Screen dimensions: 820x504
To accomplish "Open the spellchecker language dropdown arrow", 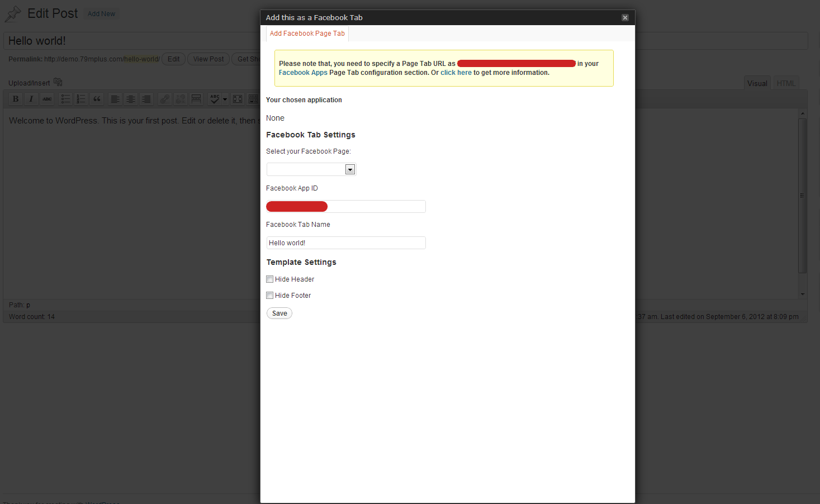I will point(225,99).
